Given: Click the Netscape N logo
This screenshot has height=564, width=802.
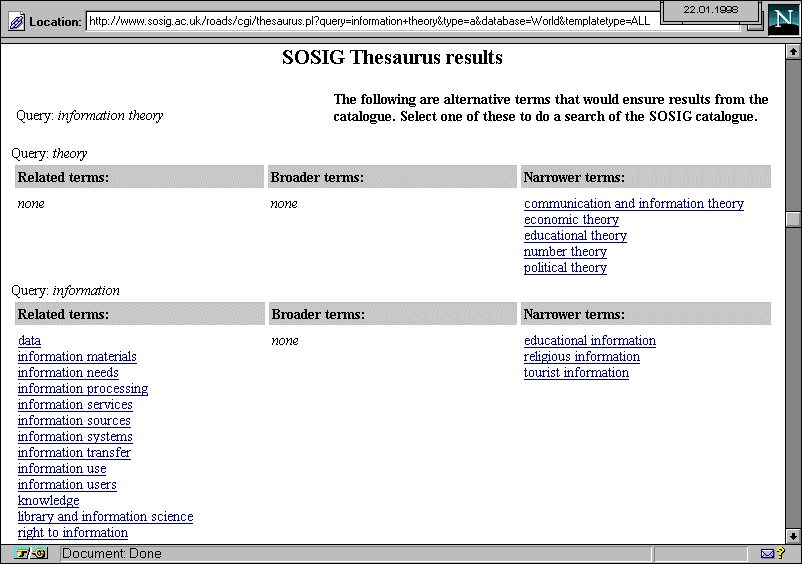Looking at the screenshot, I should 783,19.
